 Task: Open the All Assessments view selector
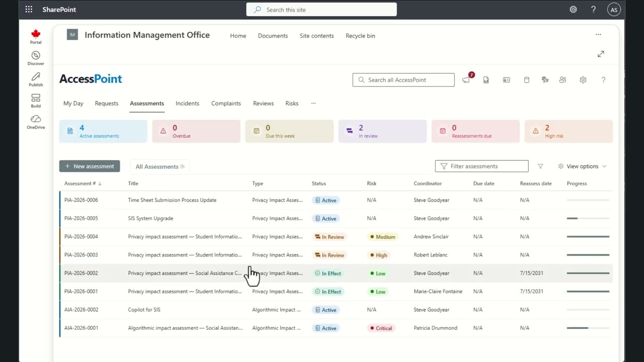coord(159,166)
